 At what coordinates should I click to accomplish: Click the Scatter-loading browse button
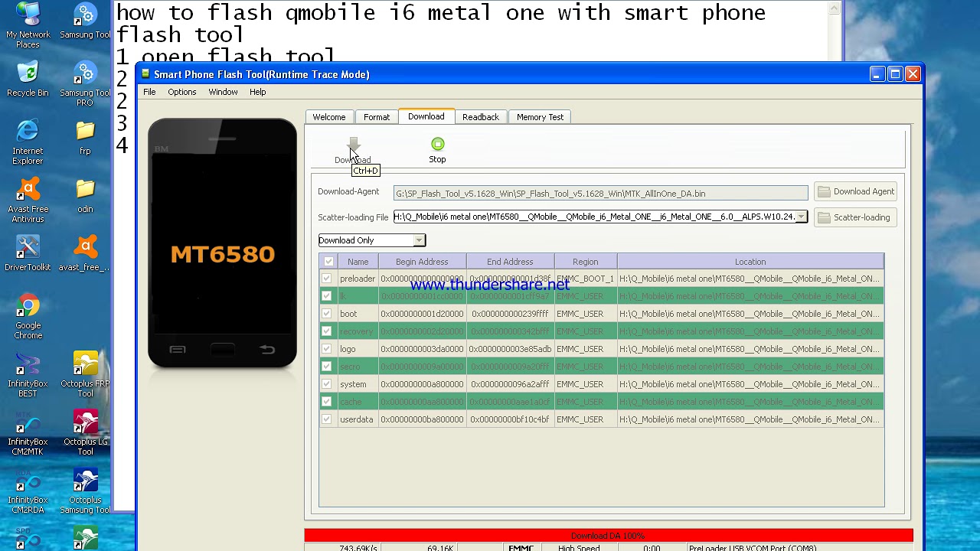pyautogui.click(x=854, y=217)
